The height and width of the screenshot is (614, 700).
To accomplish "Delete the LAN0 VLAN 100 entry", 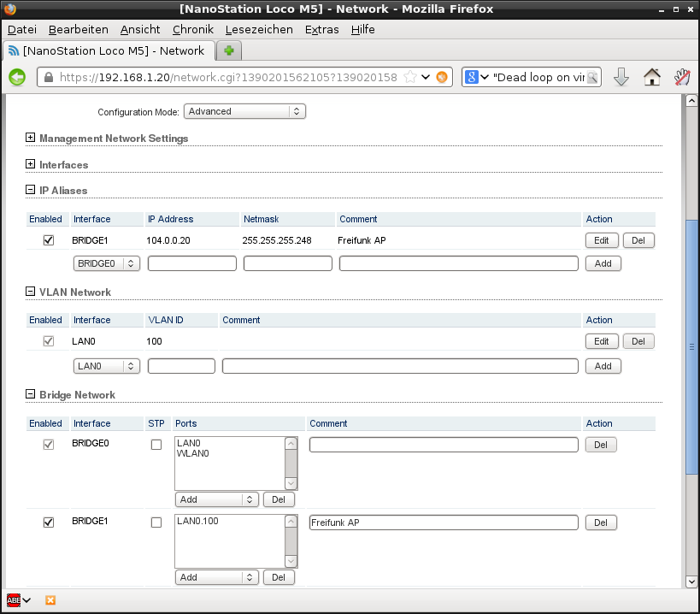I will pos(638,341).
